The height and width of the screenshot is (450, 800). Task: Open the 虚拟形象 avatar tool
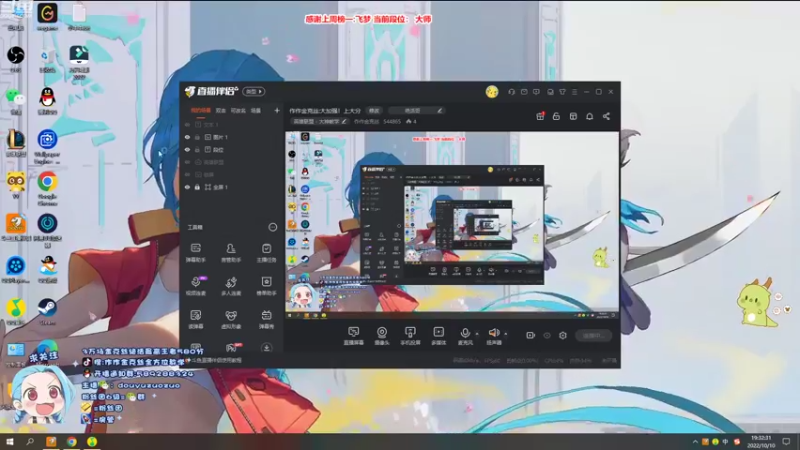pos(231,319)
